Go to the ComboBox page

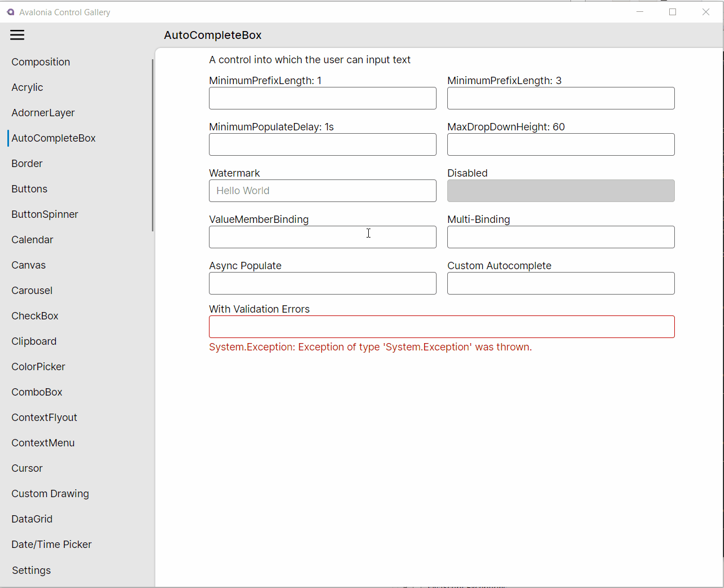(x=37, y=392)
